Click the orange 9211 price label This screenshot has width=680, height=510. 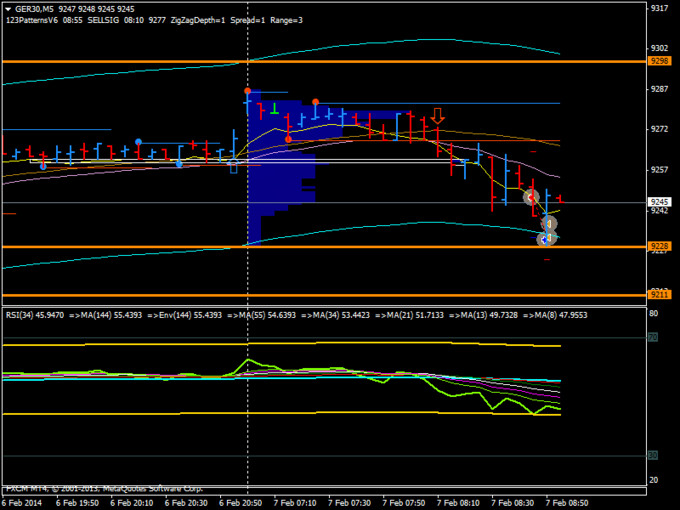click(x=659, y=295)
